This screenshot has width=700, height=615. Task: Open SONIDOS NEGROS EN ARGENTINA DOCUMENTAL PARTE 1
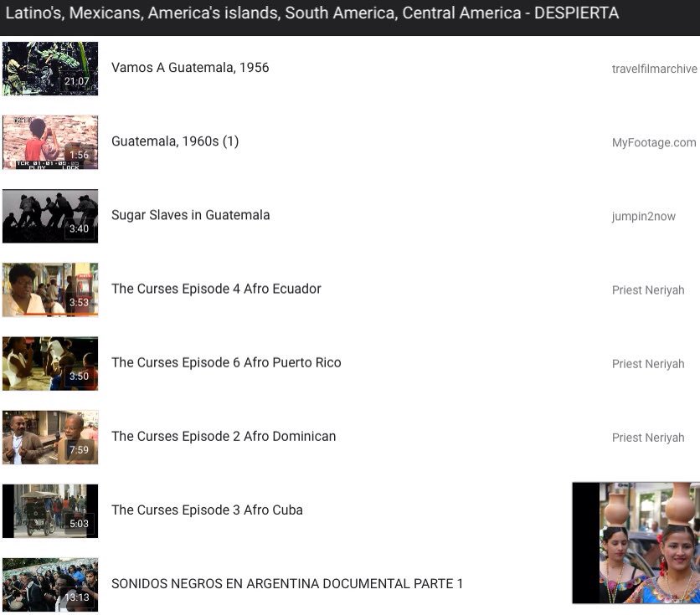[x=288, y=583]
